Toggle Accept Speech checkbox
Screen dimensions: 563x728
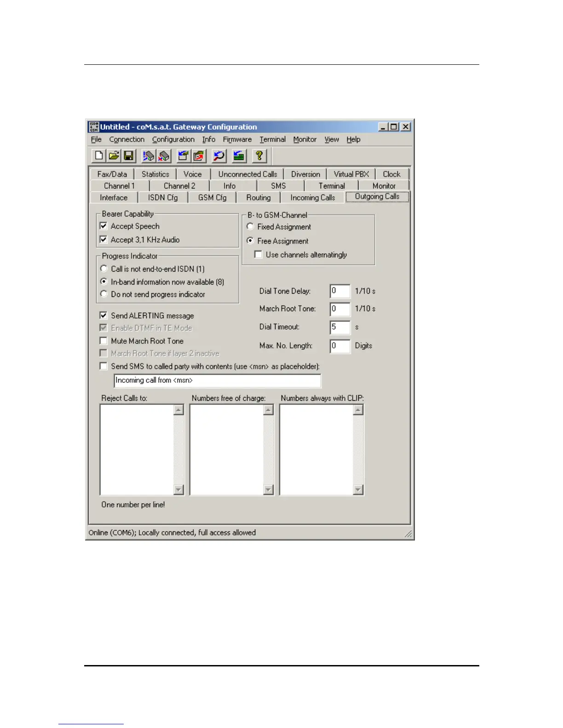(103, 226)
